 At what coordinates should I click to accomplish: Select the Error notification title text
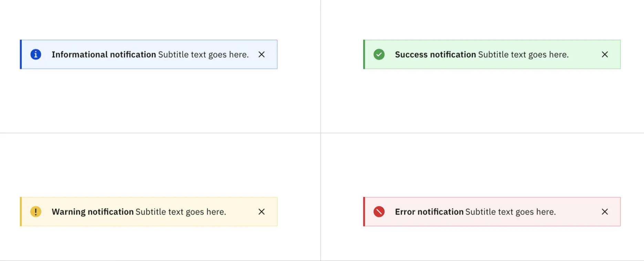pos(429,212)
